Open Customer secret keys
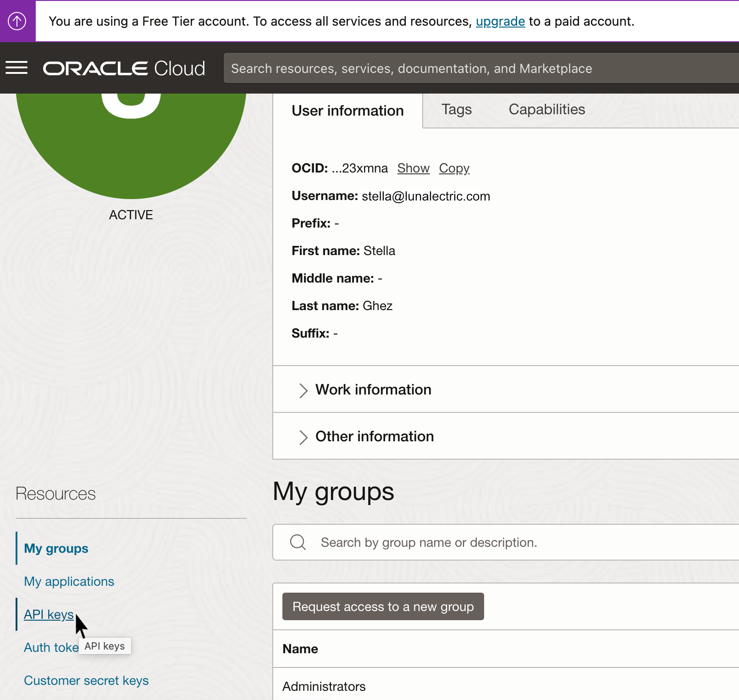This screenshot has width=739, height=700. click(86, 680)
